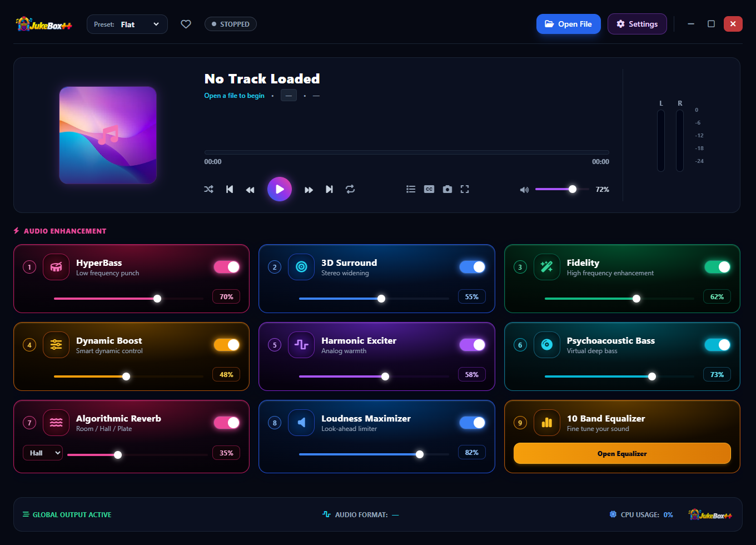This screenshot has height=545, width=756.
Task: Click the Open a file to begin link
Action: click(234, 96)
